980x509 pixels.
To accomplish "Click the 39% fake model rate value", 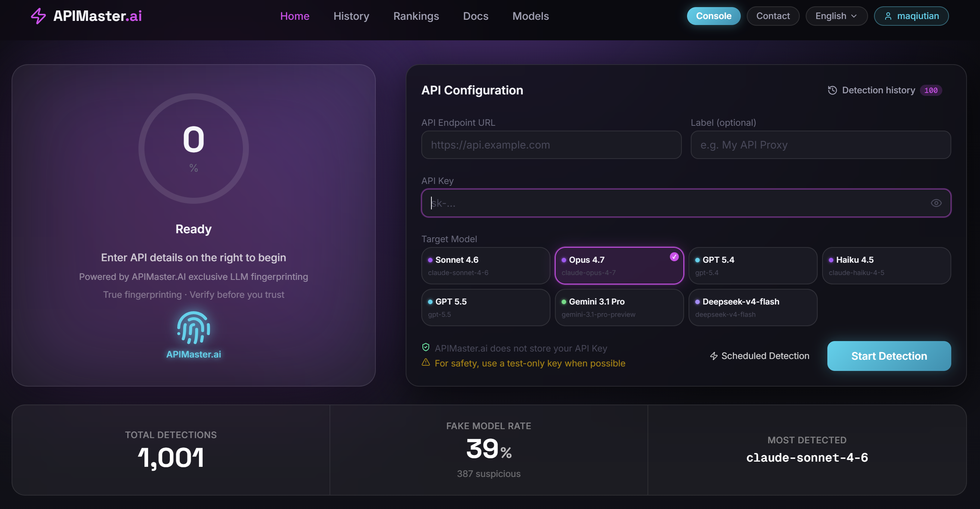I will coord(489,449).
